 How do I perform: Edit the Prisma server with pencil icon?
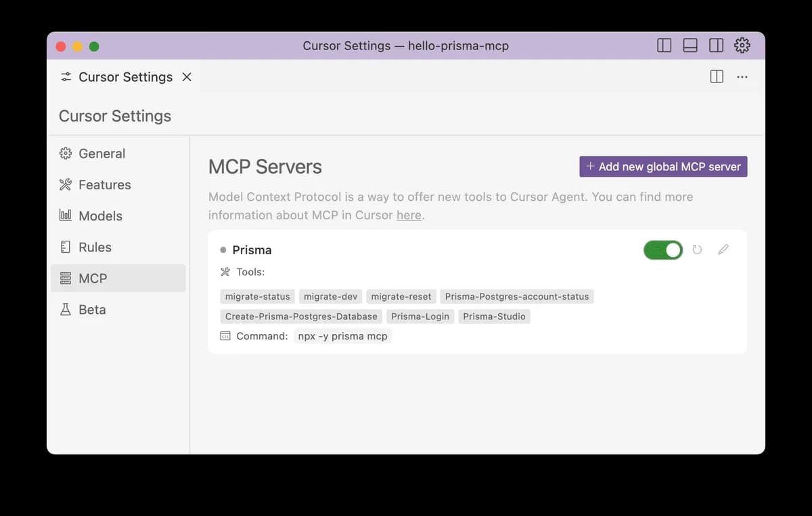(x=723, y=250)
